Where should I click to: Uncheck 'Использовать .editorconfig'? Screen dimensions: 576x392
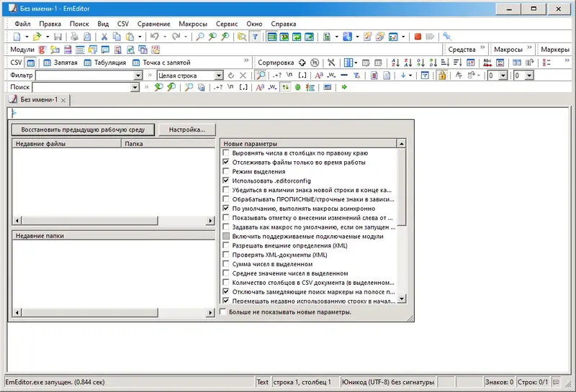tap(226, 181)
